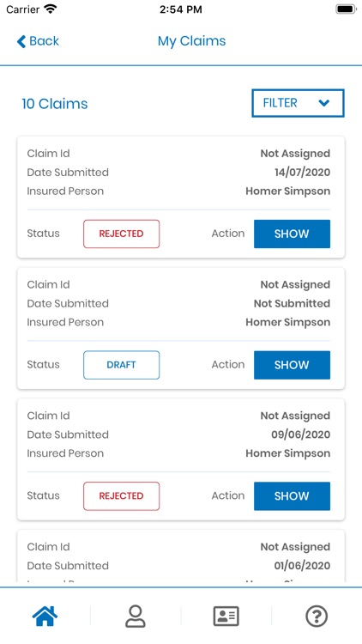
Task: Tap the battery indicator icon
Action: point(346,9)
